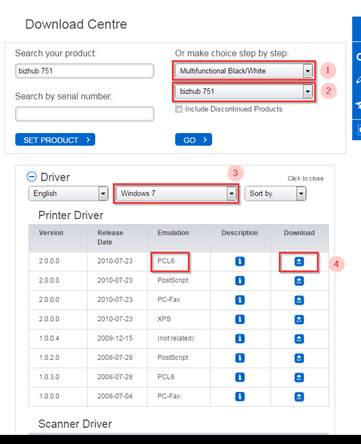Click the SET PRODUCT button
This screenshot has width=361, height=444.
click(x=55, y=140)
